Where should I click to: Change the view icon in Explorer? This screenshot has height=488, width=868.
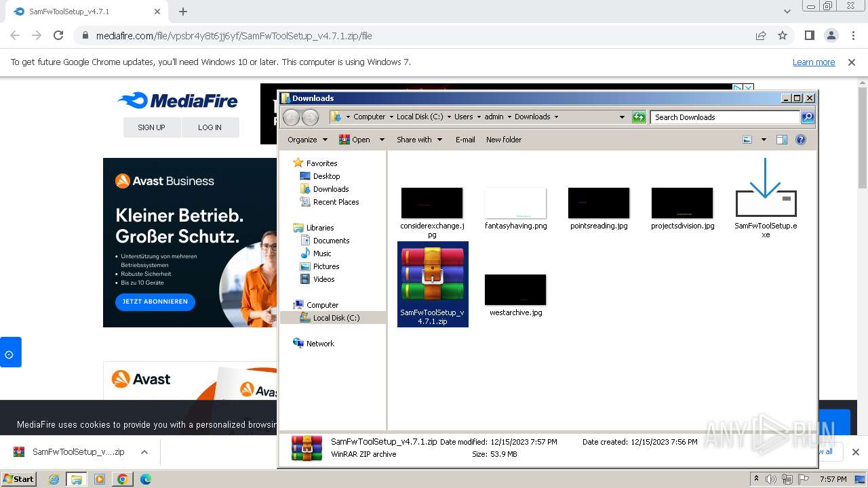point(747,140)
